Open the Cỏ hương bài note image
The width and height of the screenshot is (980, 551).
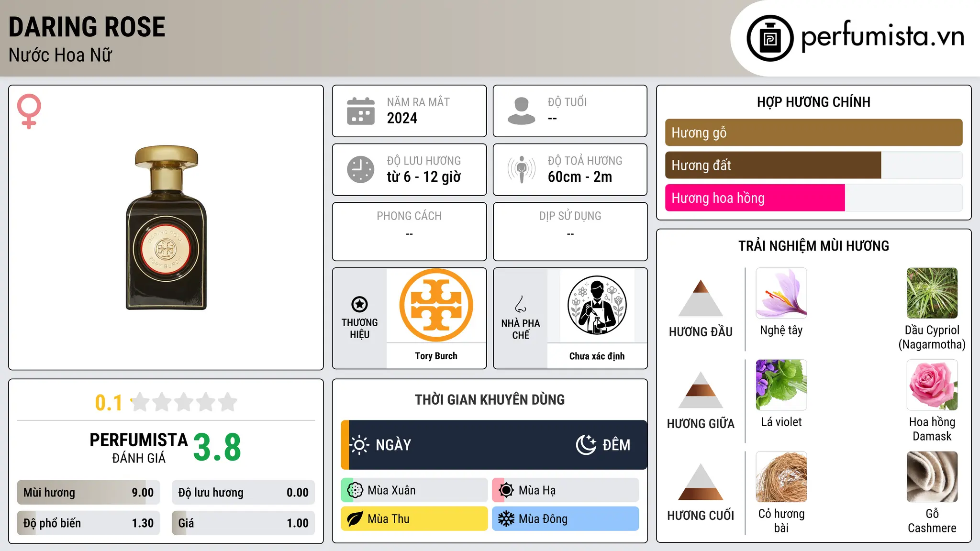coord(781,477)
